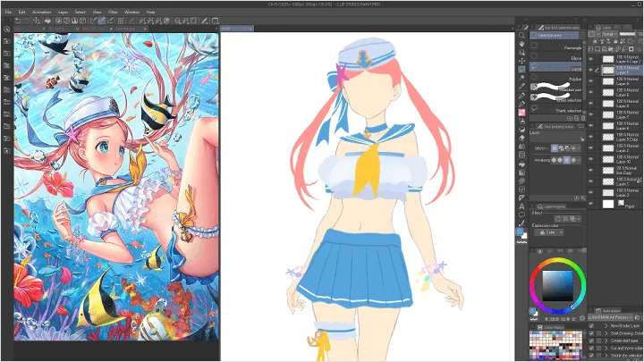Select the Ellipse selection sub tool
The width and height of the screenshot is (644, 362).
[x=555, y=56]
